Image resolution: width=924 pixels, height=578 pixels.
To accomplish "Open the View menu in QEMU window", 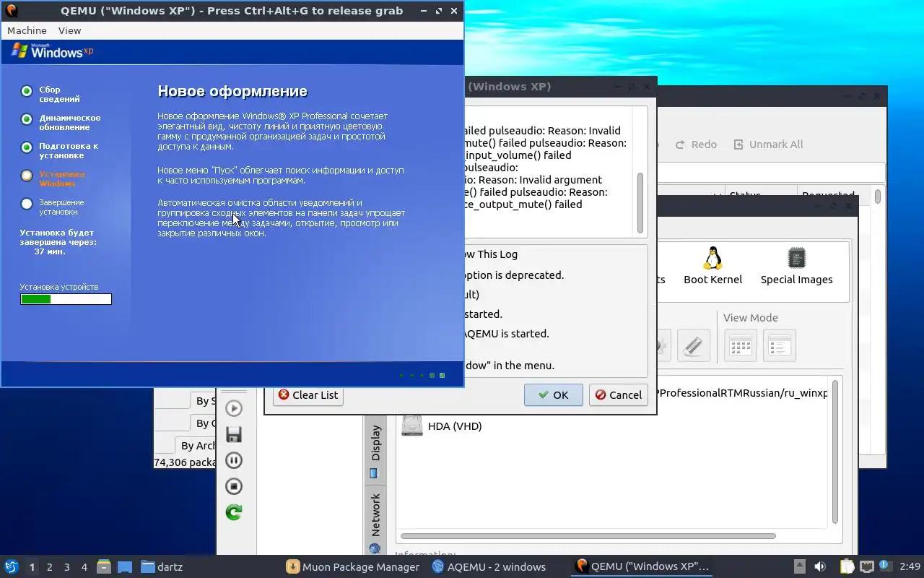I will 69,30.
